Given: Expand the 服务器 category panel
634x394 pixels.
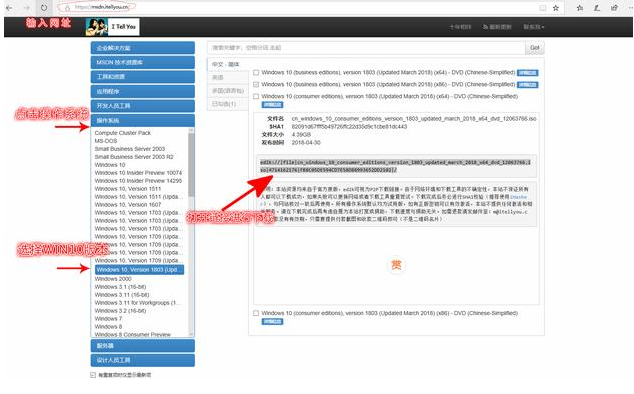Looking at the screenshot, I should click(x=143, y=346).
